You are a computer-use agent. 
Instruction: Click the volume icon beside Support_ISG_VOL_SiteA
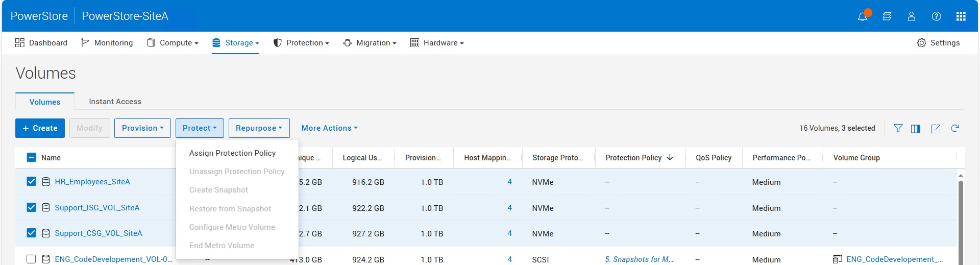46,208
